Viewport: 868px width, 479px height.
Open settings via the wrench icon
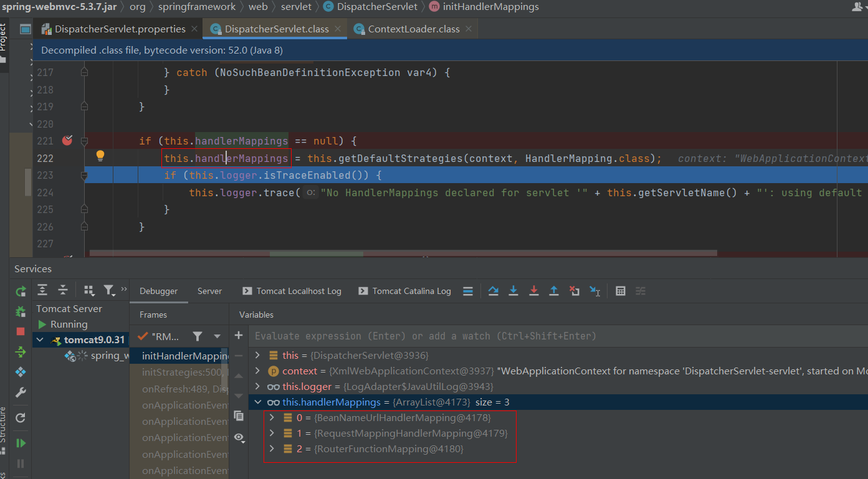(x=21, y=392)
